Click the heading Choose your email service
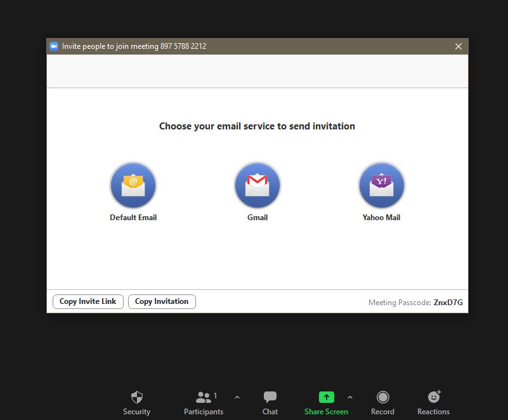Screen dimensions: 508x420 pos(257,126)
